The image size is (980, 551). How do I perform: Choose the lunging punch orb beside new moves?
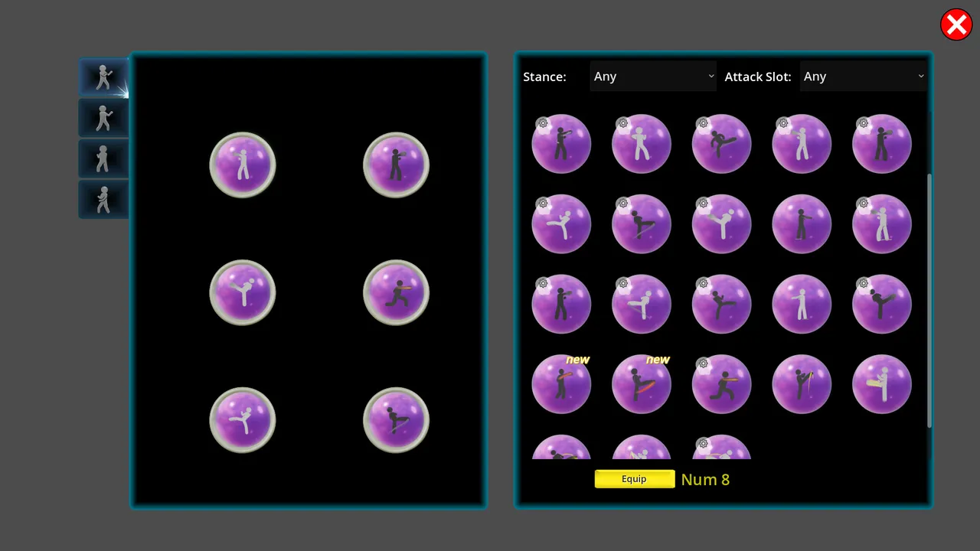pyautogui.click(x=721, y=383)
